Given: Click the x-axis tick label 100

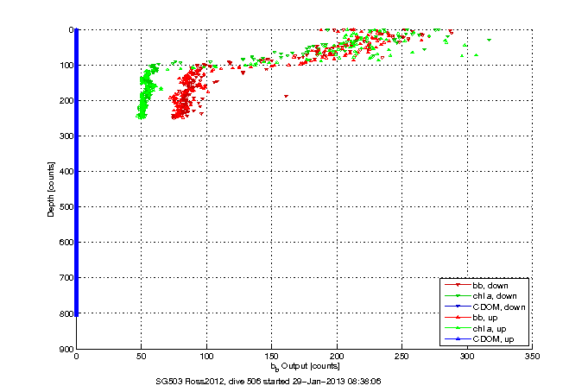Looking at the screenshot, I should (x=206, y=356).
